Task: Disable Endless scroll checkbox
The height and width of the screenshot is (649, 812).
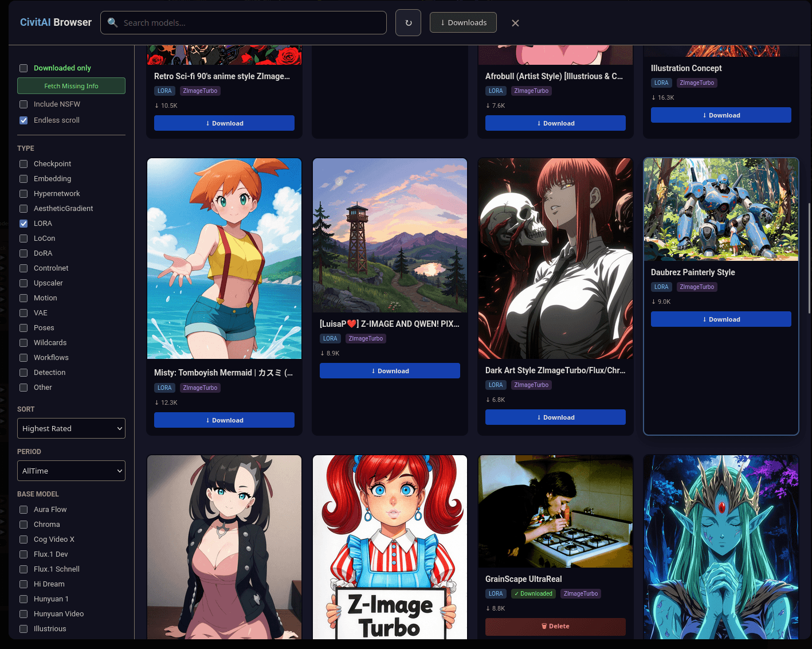Action: 23,120
